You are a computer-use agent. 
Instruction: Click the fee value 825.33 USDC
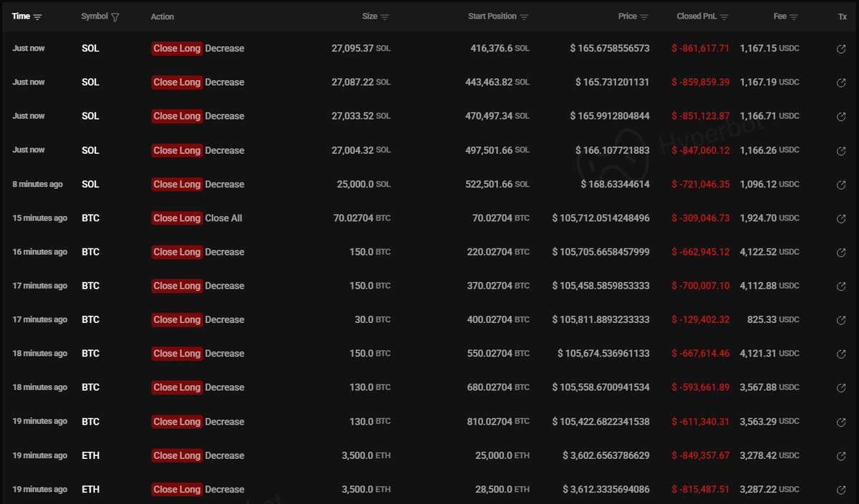(773, 320)
